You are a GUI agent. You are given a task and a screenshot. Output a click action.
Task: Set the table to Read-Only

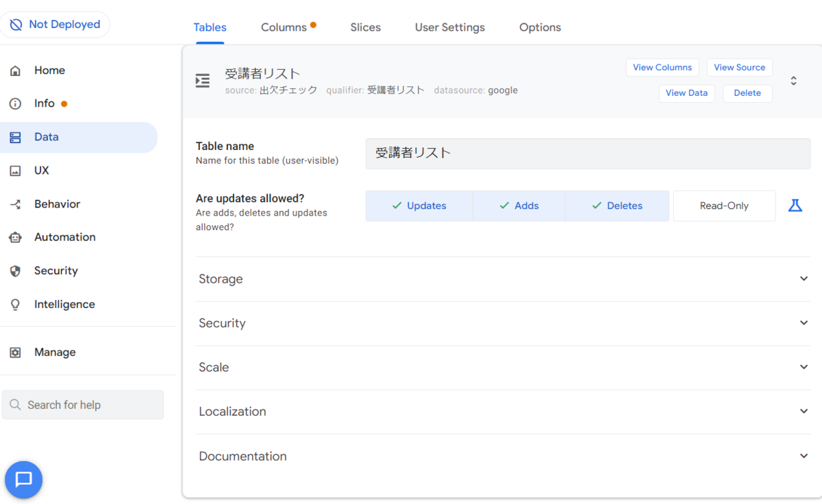[x=724, y=205]
